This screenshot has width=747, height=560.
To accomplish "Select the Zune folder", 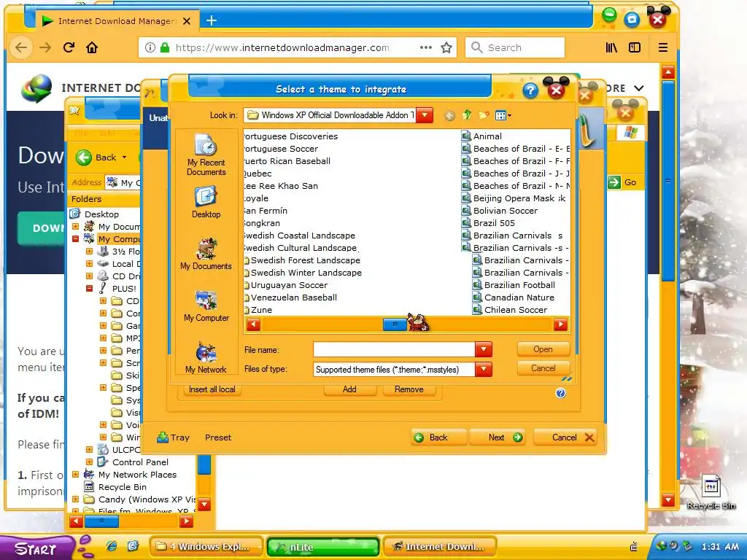I will click(x=258, y=309).
